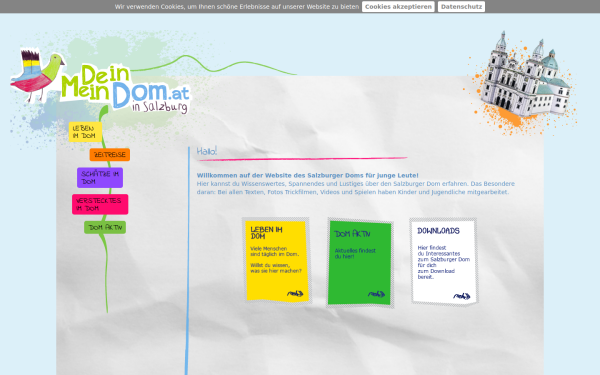This screenshot has height=375, width=600.
Task: Open the yellow Leben im Dom card
Action: click(277, 261)
